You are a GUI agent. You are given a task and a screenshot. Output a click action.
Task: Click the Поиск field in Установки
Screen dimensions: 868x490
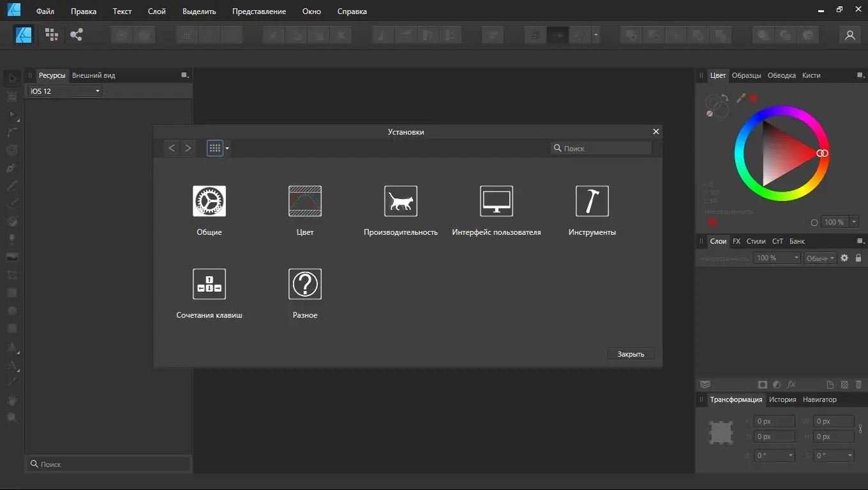[x=601, y=148]
